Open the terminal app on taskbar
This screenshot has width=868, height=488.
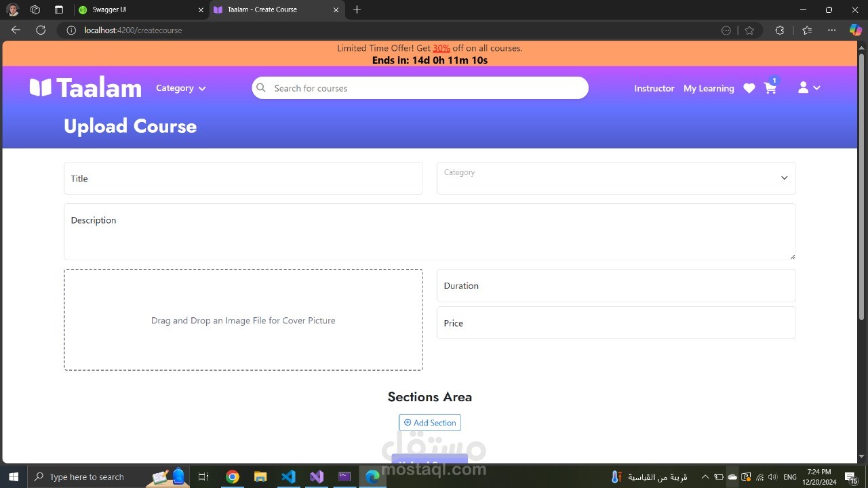pos(344,476)
